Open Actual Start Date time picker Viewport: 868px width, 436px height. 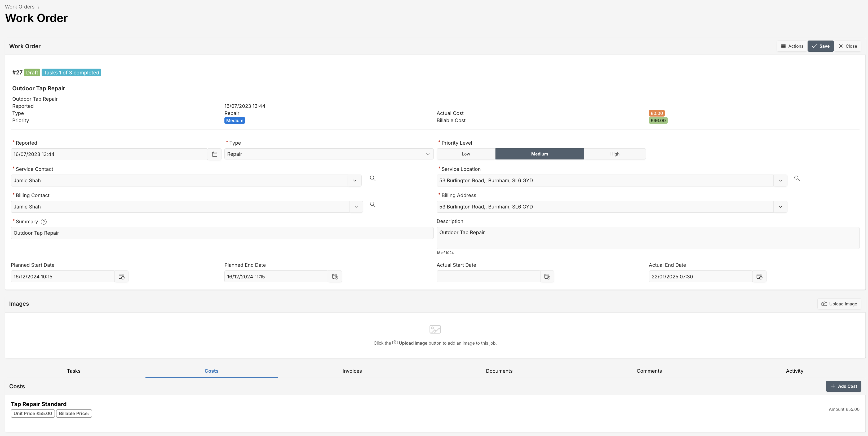[547, 277]
